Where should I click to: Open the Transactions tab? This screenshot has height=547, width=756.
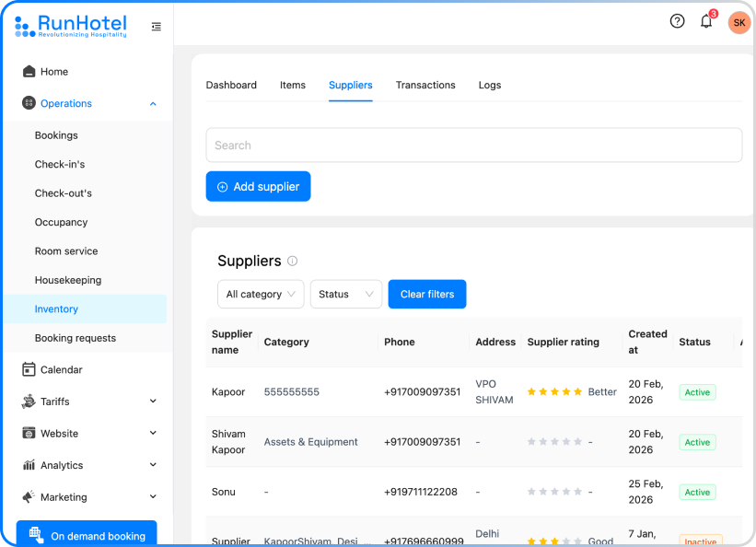tap(425, 85)
